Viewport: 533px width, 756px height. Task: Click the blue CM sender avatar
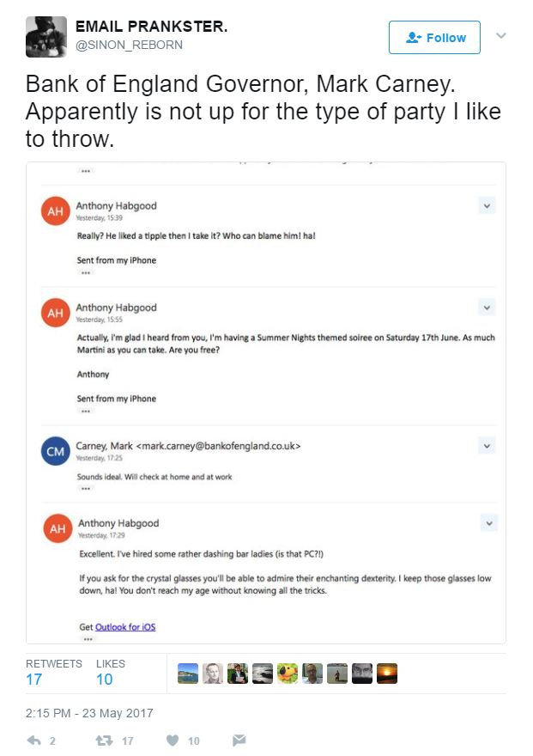[x=56, y=451]
